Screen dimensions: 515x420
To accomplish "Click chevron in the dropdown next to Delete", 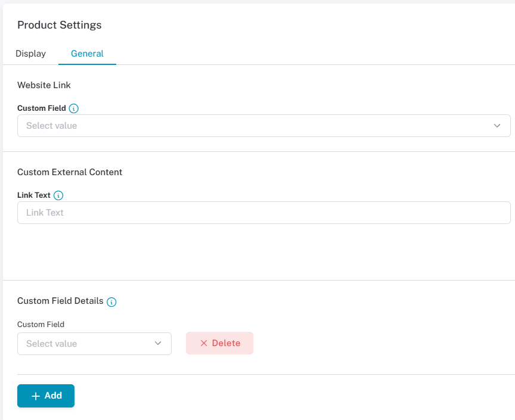I will (x=158, y=343).
